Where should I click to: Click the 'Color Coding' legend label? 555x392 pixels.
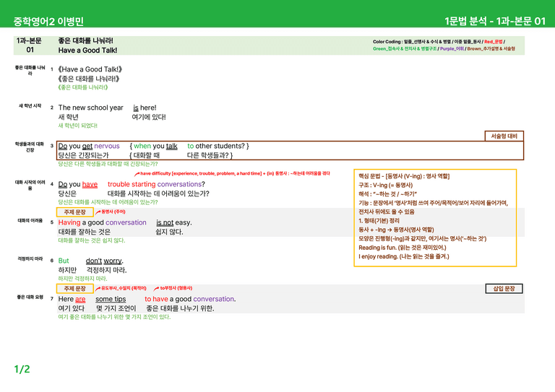coord(387,42)
